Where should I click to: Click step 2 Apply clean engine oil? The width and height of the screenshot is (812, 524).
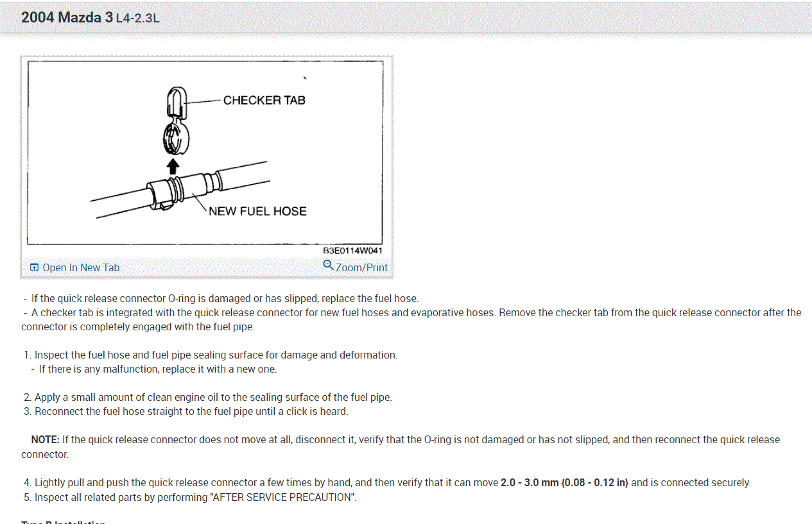pyautogui.click(x=208, y=397)
